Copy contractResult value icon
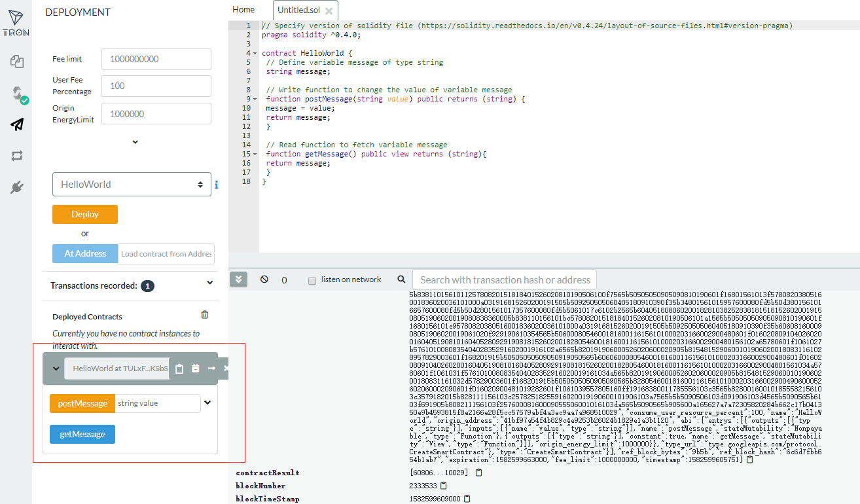Viewport: 860px width, 504px height. (479, 473)
